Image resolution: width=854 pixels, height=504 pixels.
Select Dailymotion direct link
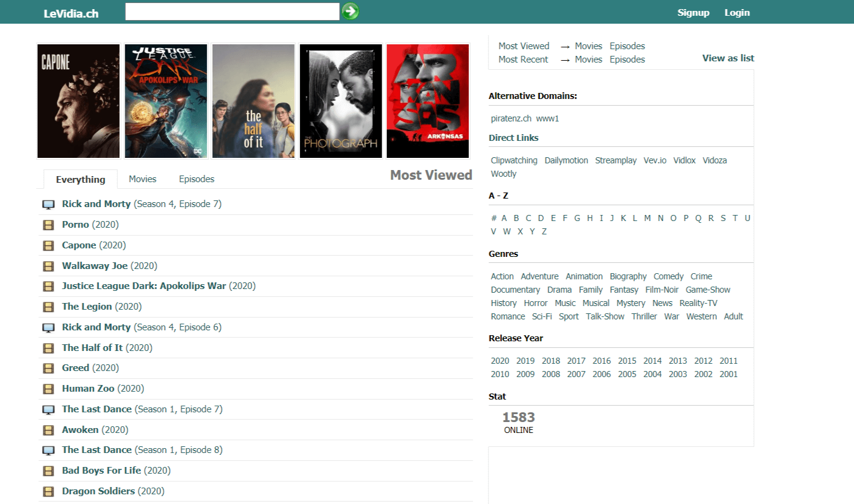coord(566,160)
